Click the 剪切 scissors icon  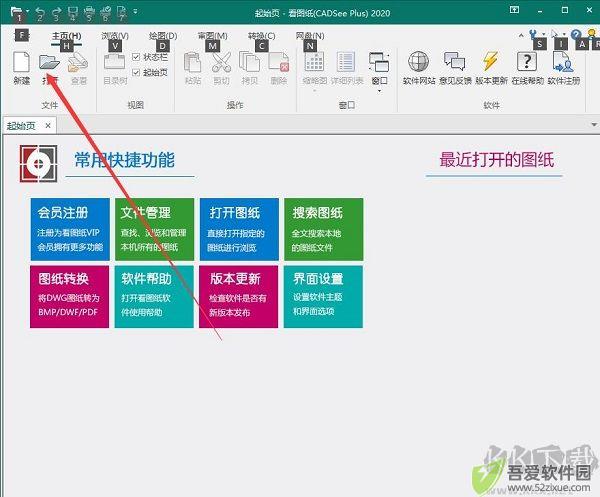(221, 62)
